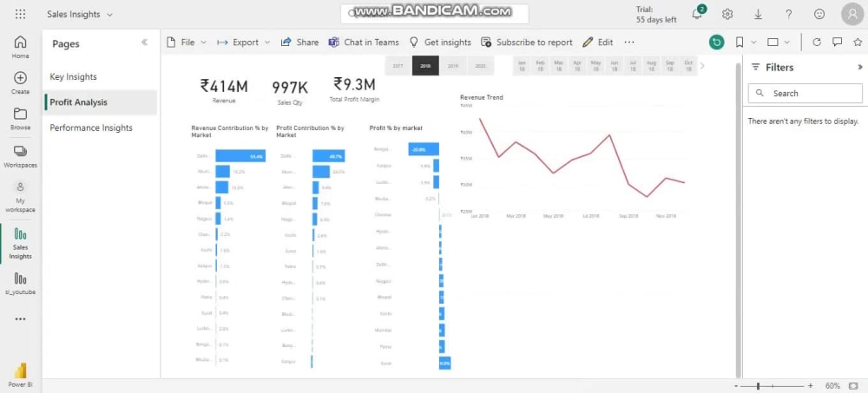868x393 pixels.
Task: Refresh visuals with the circular arrow icon
Action: pyautogui.click(x=817, y=42)
